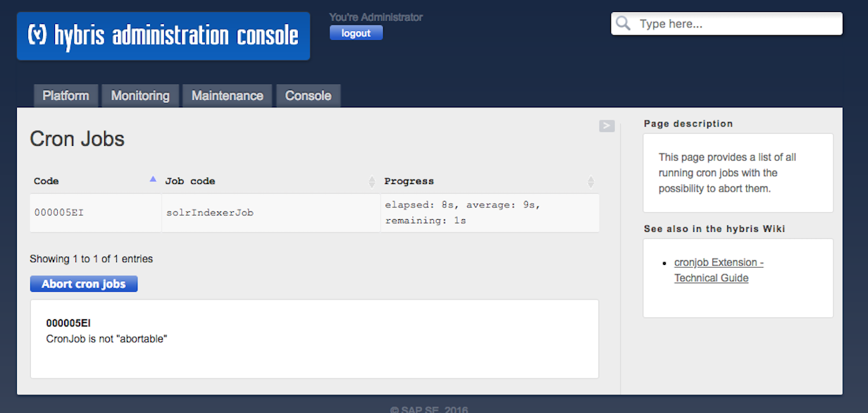This screenshot has width=868, height=413.
Task: Click the elapsed 8s progress cell
Action: pyautogui.click(x=490, y=212)
